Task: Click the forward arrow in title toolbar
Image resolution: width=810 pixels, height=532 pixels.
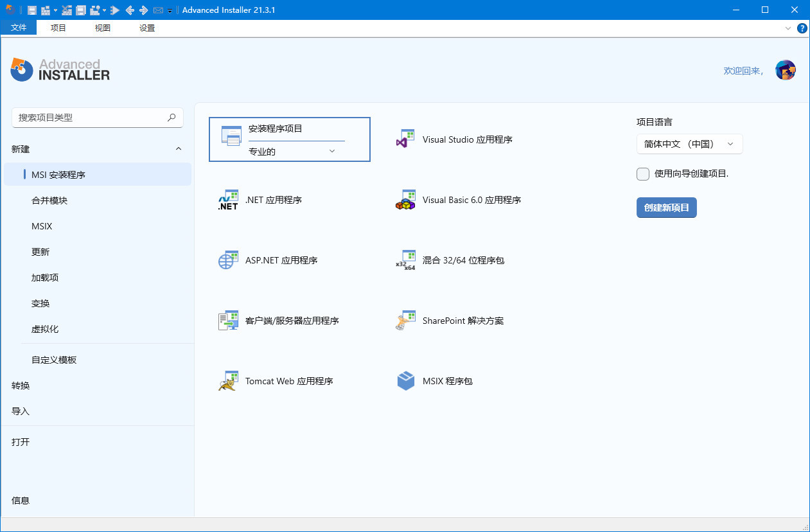Action: pos(144,10)
